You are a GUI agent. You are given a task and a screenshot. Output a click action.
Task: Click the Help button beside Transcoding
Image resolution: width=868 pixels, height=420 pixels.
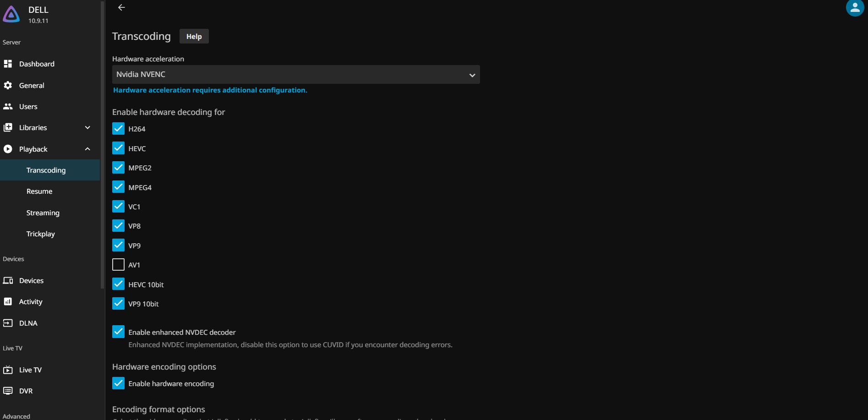(194, 37)
